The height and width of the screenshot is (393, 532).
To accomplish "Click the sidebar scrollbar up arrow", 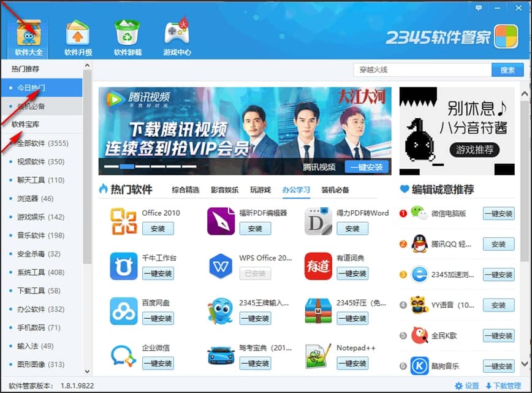I will (x=87, y=65).
